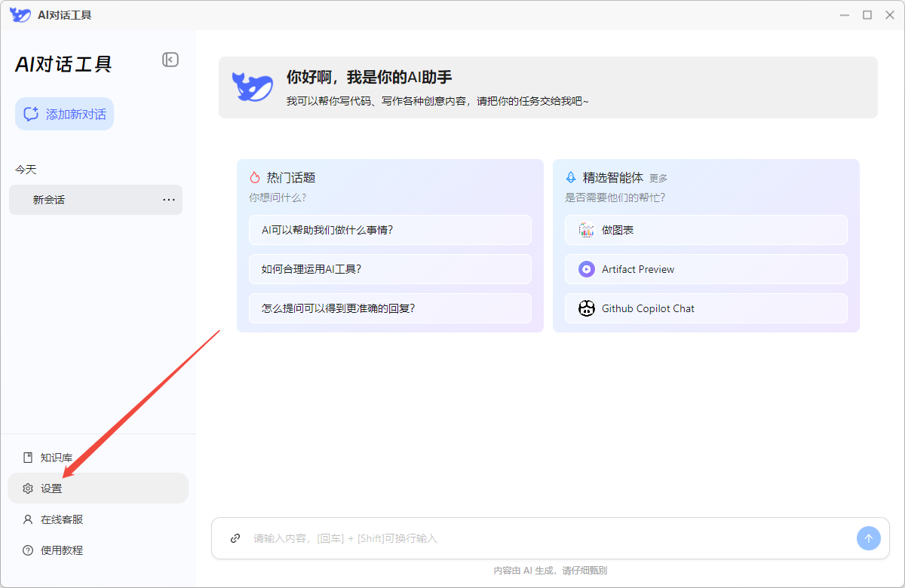Click the 知识库 book icon
Image resolution: width=905 pixels, height=588 pixels.
28,458
